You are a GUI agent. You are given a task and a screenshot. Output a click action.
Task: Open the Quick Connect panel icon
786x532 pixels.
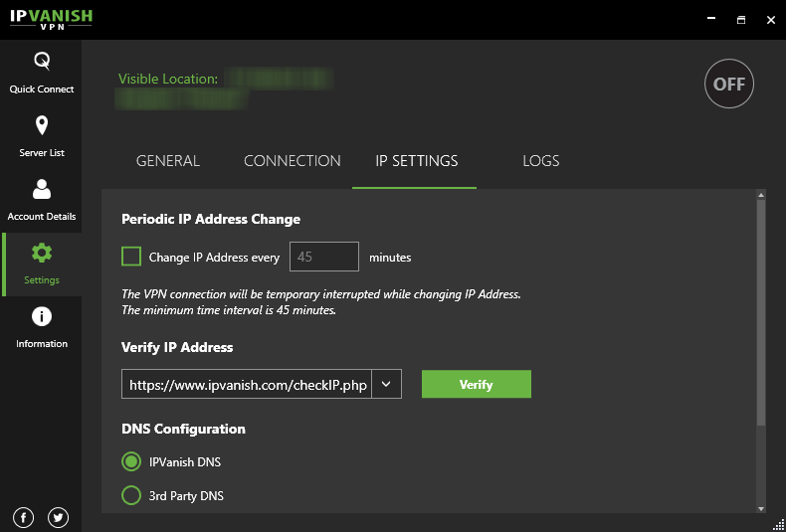[x=42, y=61]
